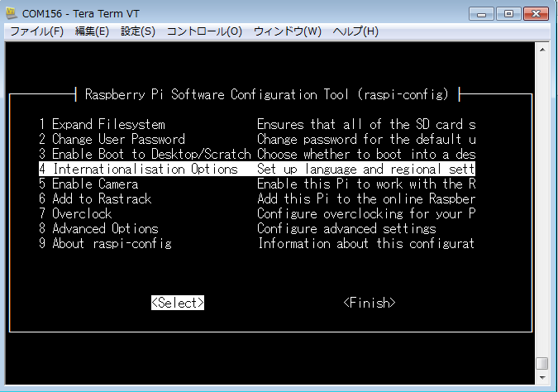
Task: Open the ウィンドウ(W) menu
Action: coord(287,31)
